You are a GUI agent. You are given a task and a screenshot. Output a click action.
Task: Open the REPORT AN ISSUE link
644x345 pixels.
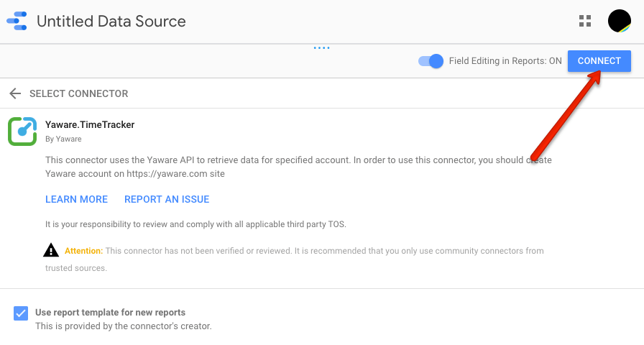(167, 199)
